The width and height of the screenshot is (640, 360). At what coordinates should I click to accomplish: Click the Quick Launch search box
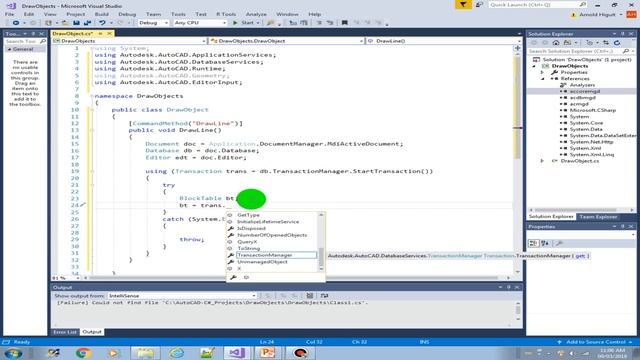[x=537, y=4]
